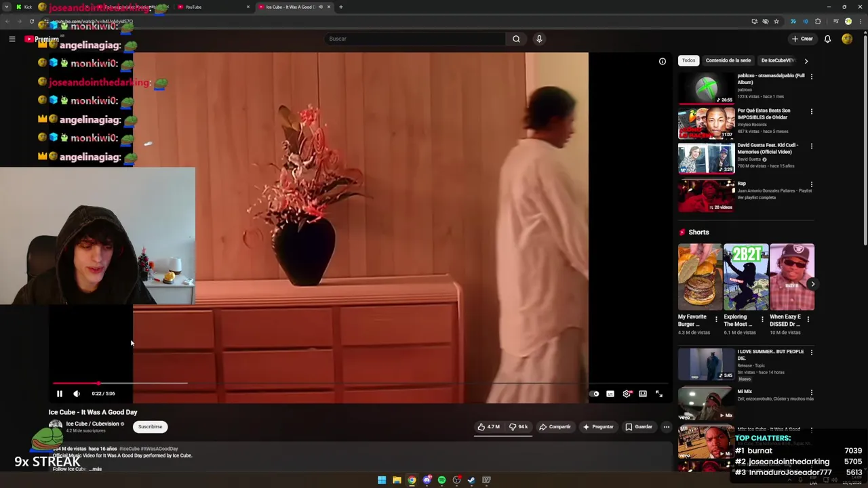The height and width of the screenshot is (488, 868).
Task: Bookmark this page with the star icon
Action: click(776, 22)
